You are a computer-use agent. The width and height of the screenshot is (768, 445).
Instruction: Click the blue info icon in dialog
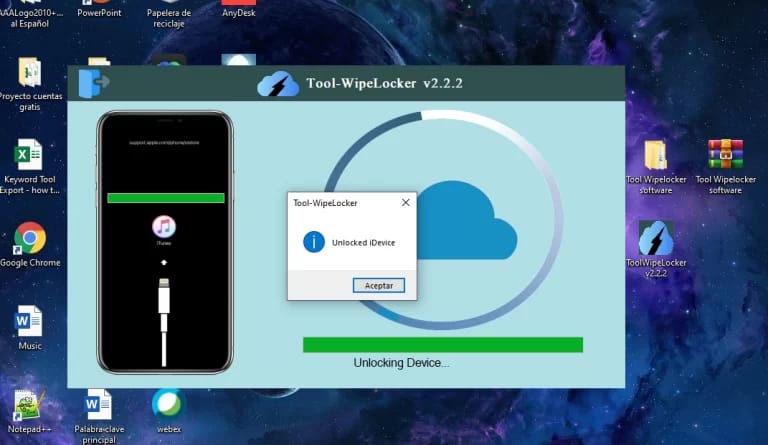coord(313,242)
